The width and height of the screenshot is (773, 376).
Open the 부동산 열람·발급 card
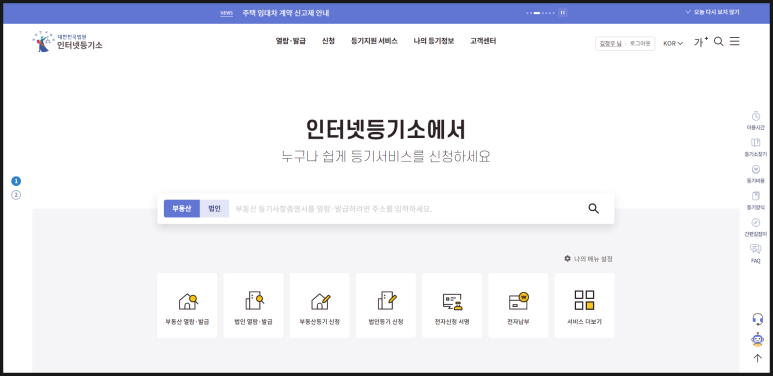[187, 306]
